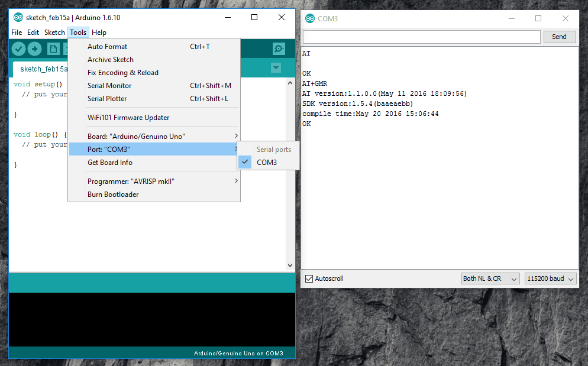The image size is (588, 366).
Task: Select the checked COM3 serial port entry
Action: coord(267,163)
